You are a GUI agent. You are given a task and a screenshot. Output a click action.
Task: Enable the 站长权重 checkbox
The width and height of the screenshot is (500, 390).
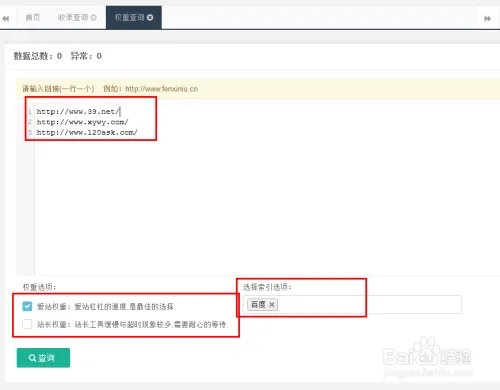(27, 324)
